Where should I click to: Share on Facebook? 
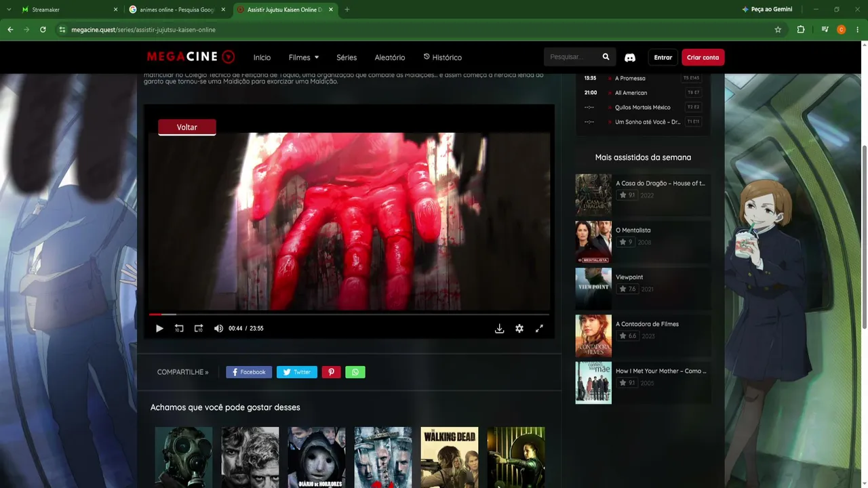(x=249, y=372)
